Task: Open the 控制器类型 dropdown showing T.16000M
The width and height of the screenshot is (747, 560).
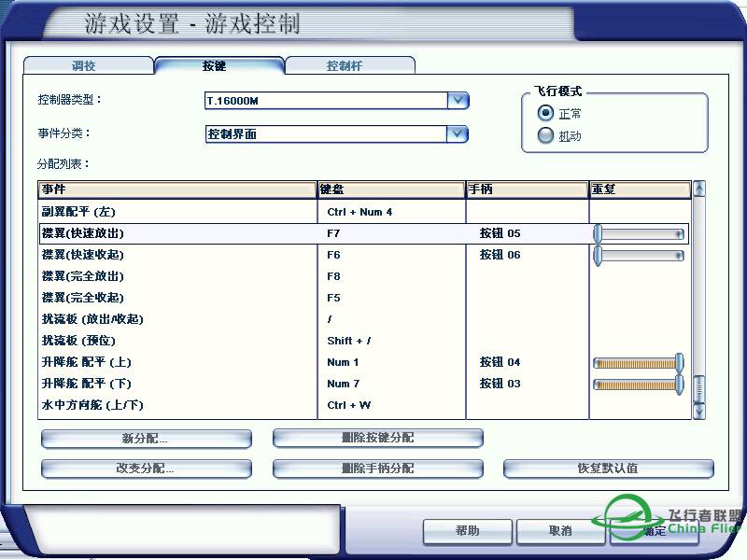Action: (x=458, y=100)
